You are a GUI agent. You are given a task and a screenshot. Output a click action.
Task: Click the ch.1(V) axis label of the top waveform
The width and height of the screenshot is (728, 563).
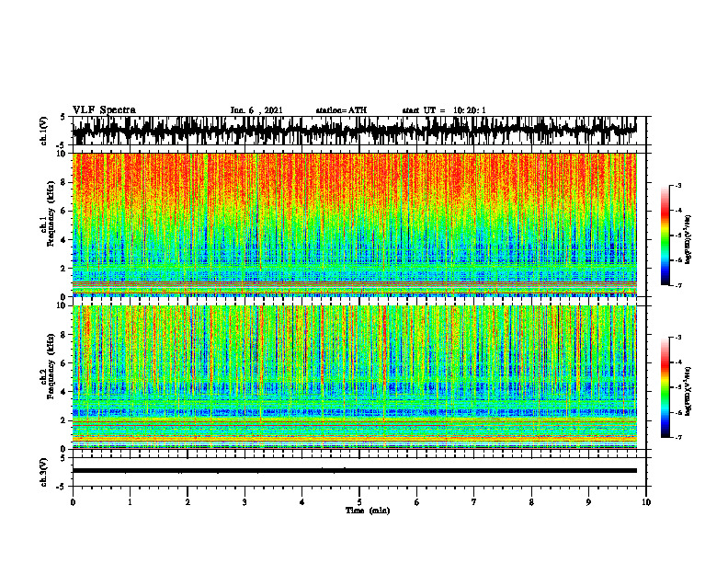pyautogui.click(x=44, y=131)
